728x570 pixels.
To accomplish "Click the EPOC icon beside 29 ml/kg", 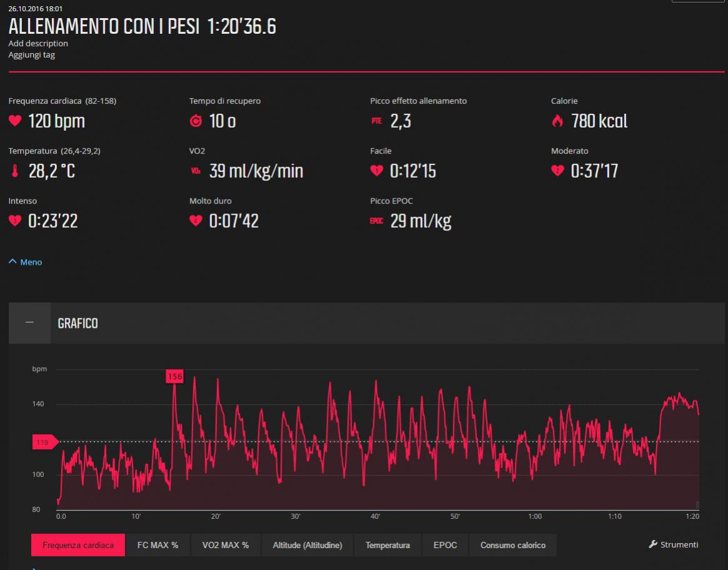I will [x=377, y=221].
